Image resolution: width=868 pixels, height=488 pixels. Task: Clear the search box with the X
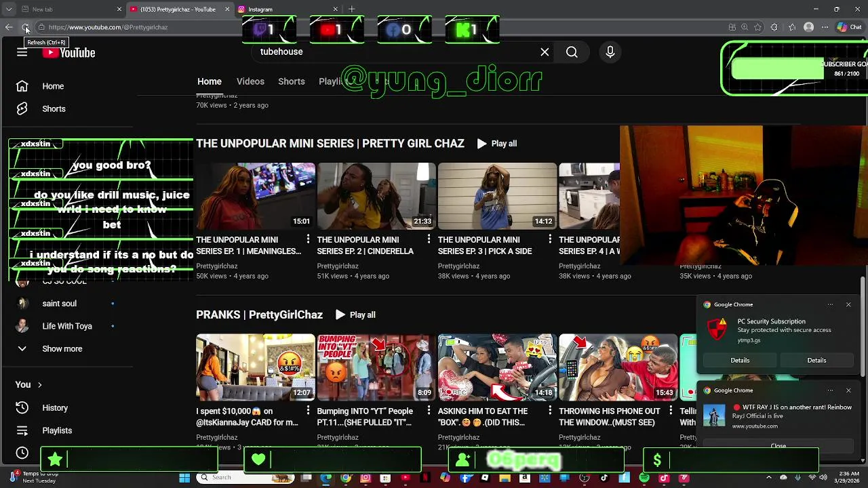click(x=545, y=52)
